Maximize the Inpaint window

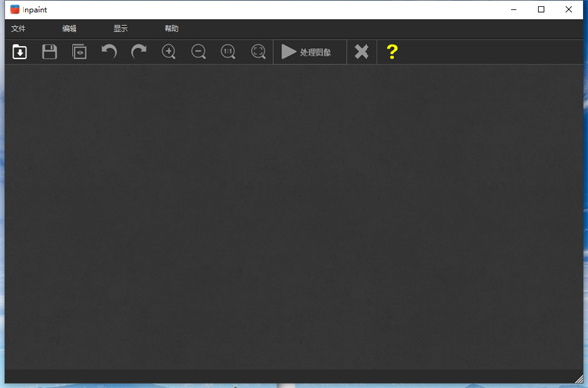click(541, 10)
